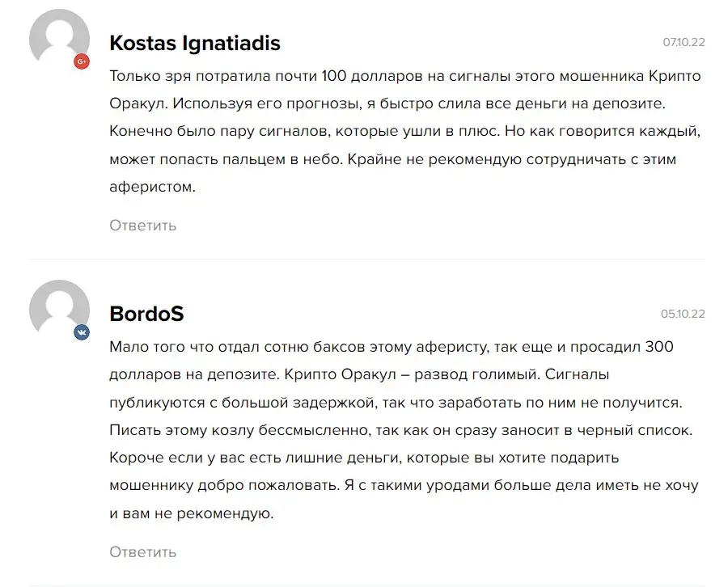The image size is (728, 587).
Task: Open Kostas Ignatiadis's username link
Action: pyautogui.click(x=194, y=43)
